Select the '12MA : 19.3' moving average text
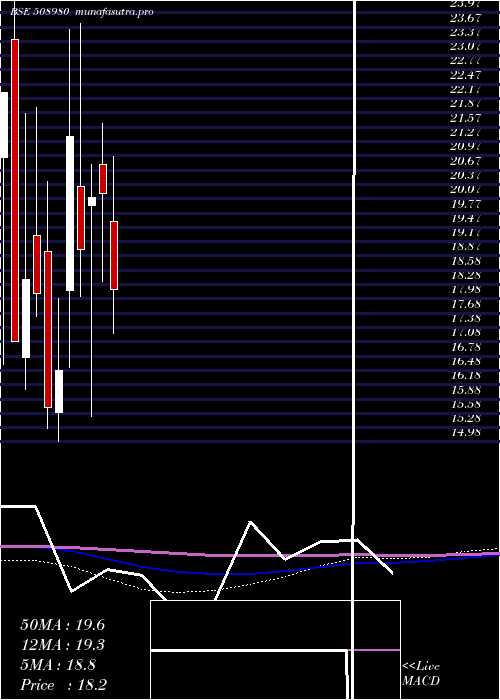The width and height of the screenshot is (500, 700). coord(63,645)
